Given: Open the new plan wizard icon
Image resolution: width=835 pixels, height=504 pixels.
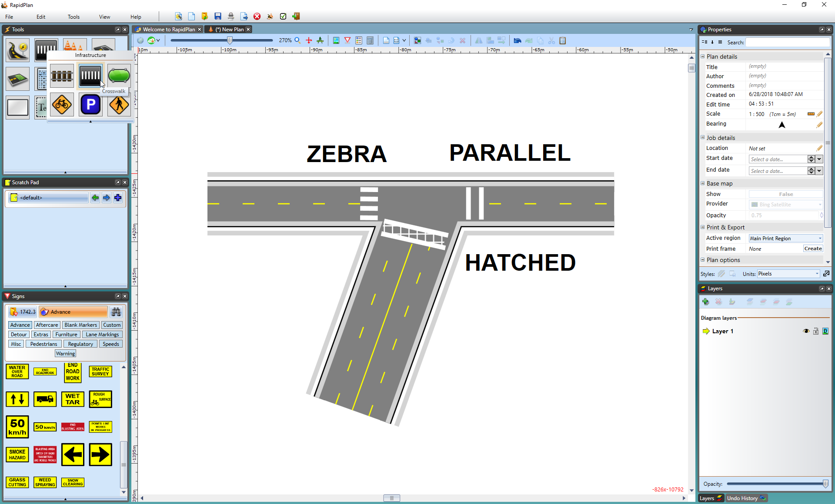Looking at the screenshot, I should [179, 17].
